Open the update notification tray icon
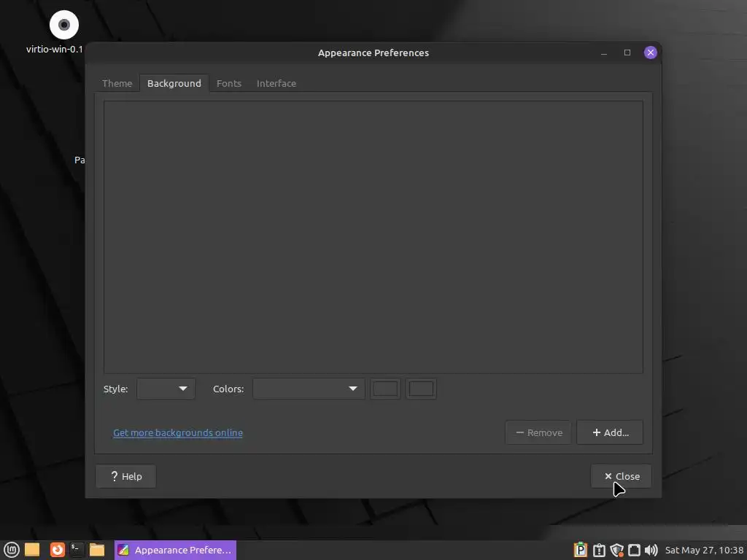This screenshot has height=560, width=747. tap(599, 550)
